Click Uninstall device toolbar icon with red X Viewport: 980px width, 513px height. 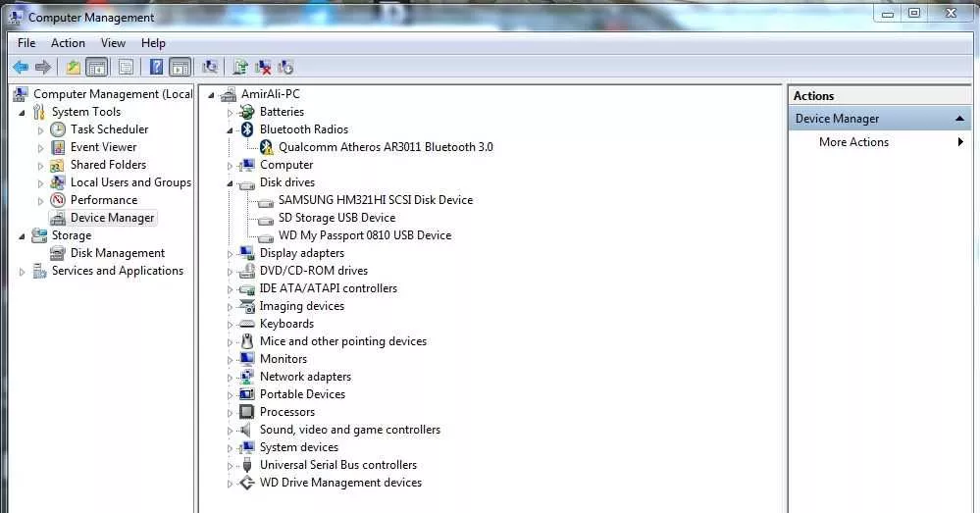click(263, 67)
